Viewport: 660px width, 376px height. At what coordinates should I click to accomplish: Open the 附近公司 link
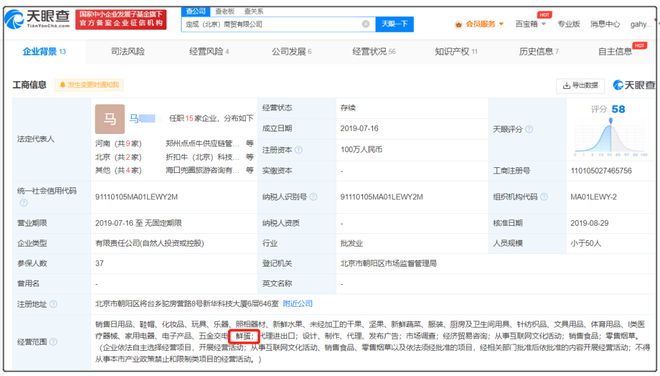(x=298, y=304)
